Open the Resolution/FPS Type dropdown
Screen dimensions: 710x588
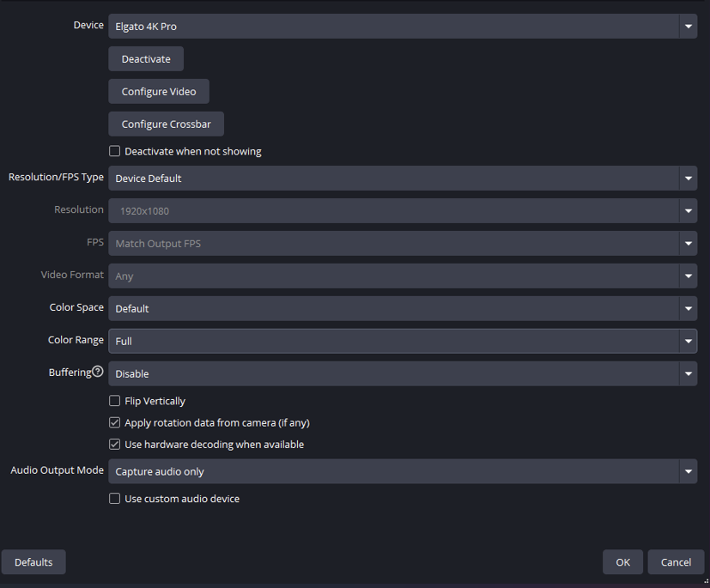403,179
